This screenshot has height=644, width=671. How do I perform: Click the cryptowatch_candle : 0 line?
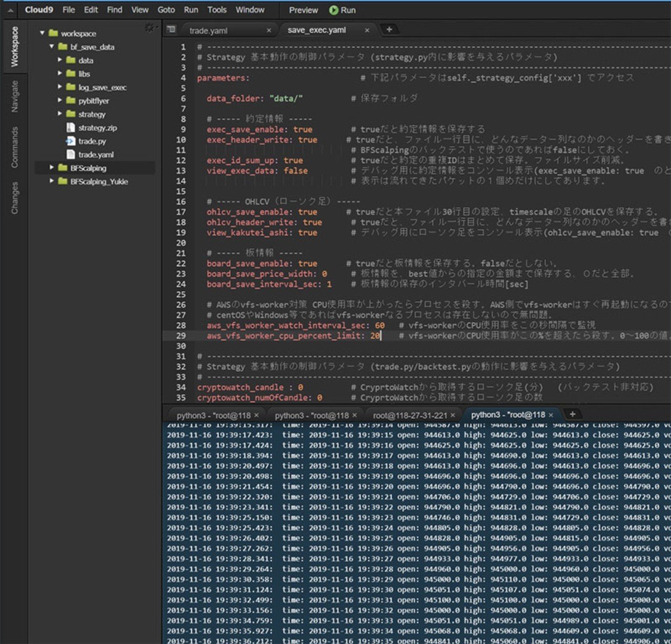[250, 387]
